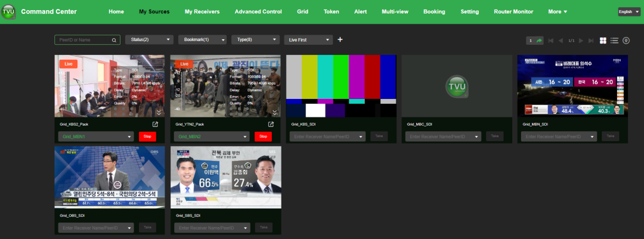Go to the previous page
The image size is (644, 239).
[x=561, y=41]
